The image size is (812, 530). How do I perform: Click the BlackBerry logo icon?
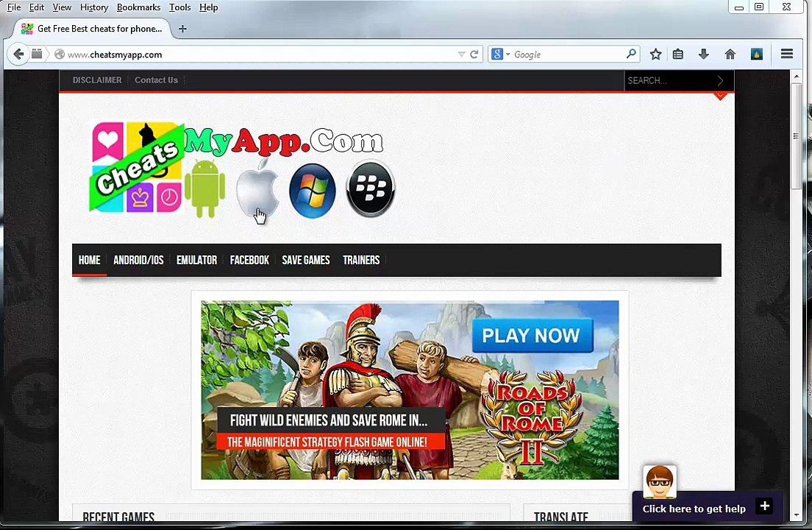(x=370, y=188)
